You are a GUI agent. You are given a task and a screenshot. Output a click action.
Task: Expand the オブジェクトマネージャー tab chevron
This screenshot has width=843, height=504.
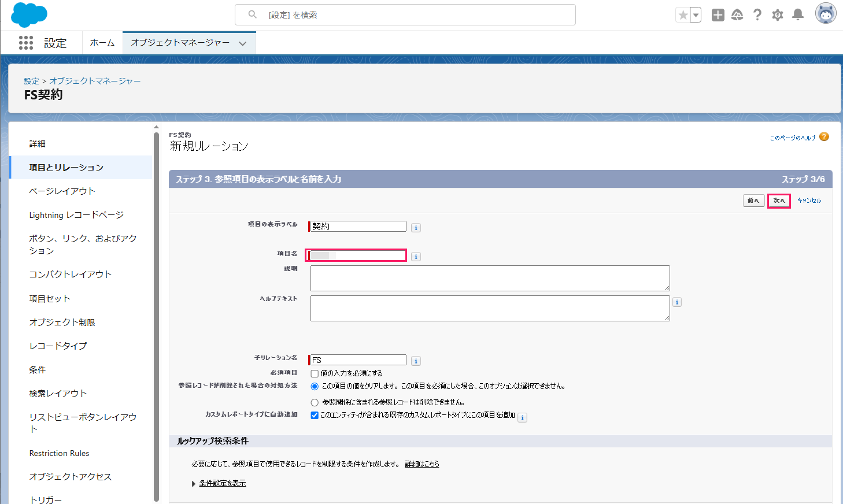(x=243, y=43)
